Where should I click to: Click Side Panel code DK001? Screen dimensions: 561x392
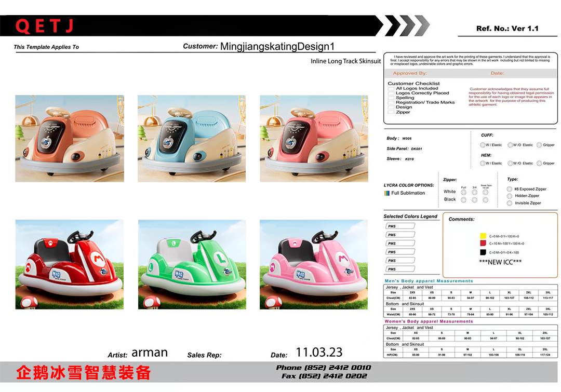click(416, 149)
